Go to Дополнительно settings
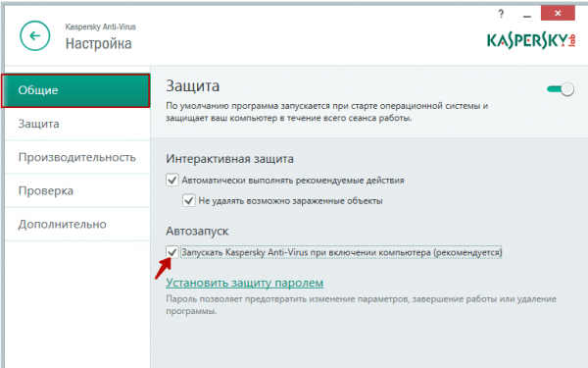This screenshot has width=588, height=368. click(x=77, y=224)
